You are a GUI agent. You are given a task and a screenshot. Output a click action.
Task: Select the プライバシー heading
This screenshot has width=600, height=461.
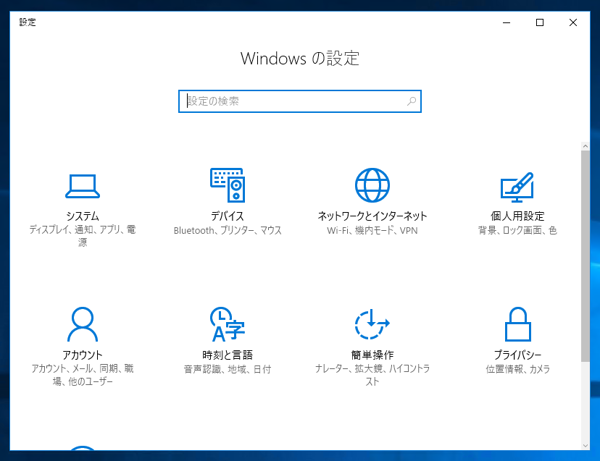(517, 355)
